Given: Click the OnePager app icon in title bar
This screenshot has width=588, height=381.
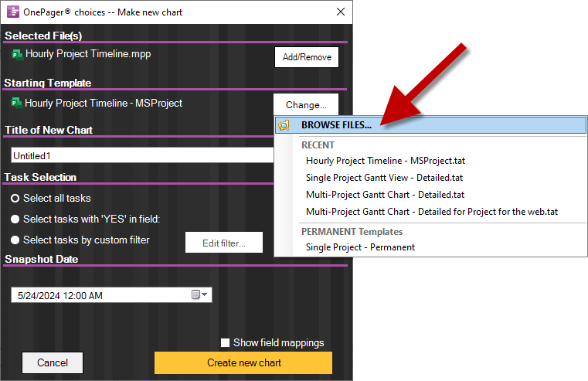Looking at the screenshot, I should tap(13, 12).
